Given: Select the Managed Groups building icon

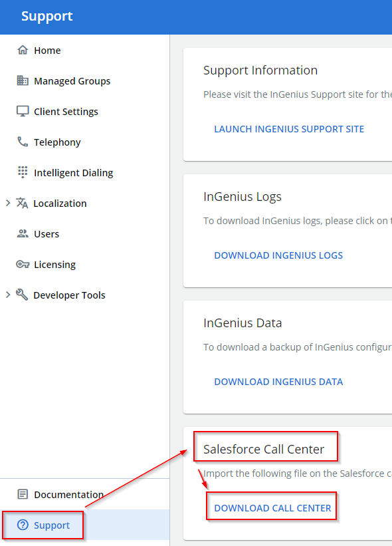Looking at the screenshot, I should pyautogui.click(x=23, y=80).
